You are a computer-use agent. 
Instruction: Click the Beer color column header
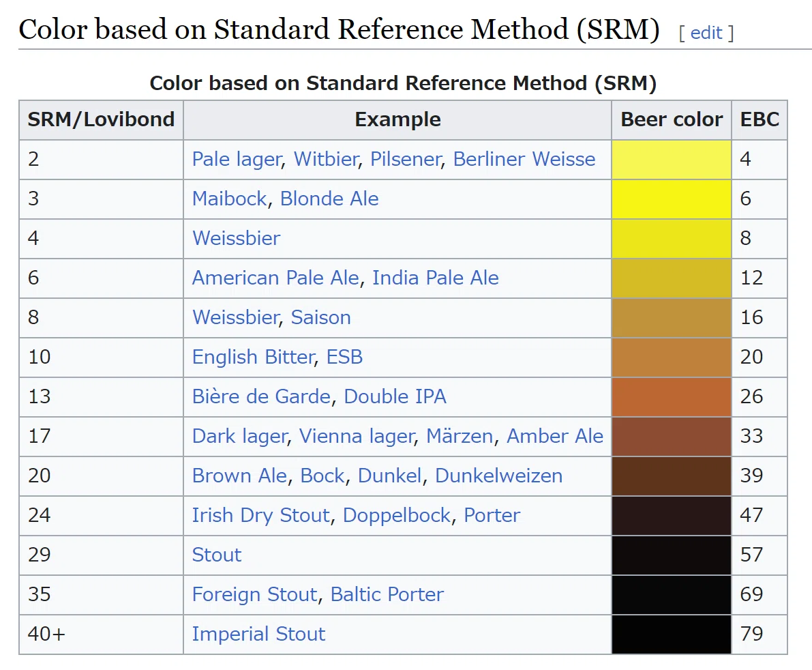click(x=671, y=119)
